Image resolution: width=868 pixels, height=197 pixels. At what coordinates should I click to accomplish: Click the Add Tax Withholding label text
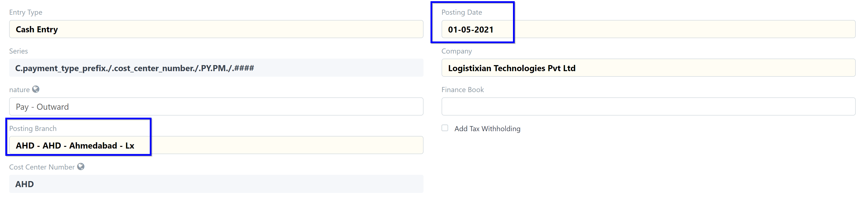click(487, 129)
